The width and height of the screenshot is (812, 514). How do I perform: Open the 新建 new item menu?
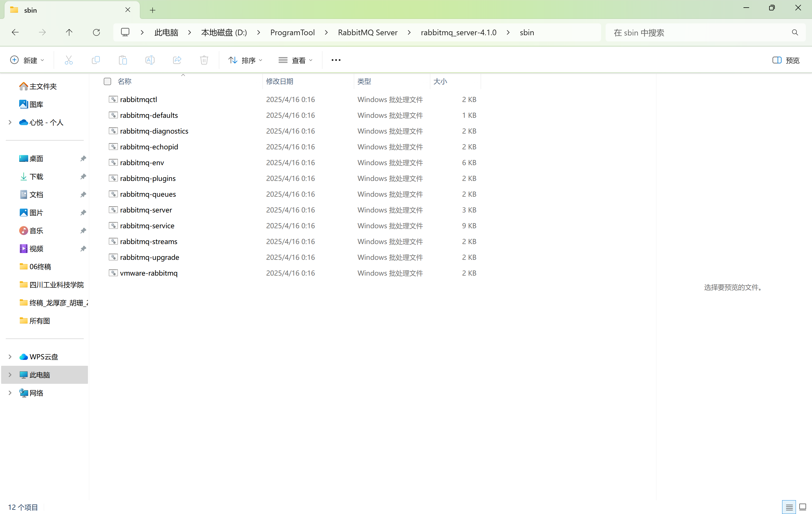[x=27, y=60]
